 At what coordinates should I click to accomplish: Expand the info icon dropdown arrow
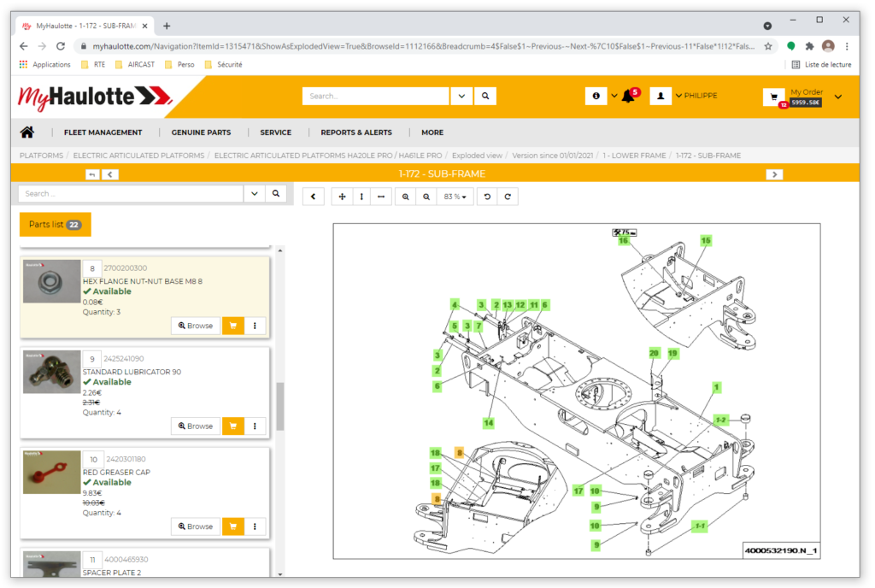[614, 96]
